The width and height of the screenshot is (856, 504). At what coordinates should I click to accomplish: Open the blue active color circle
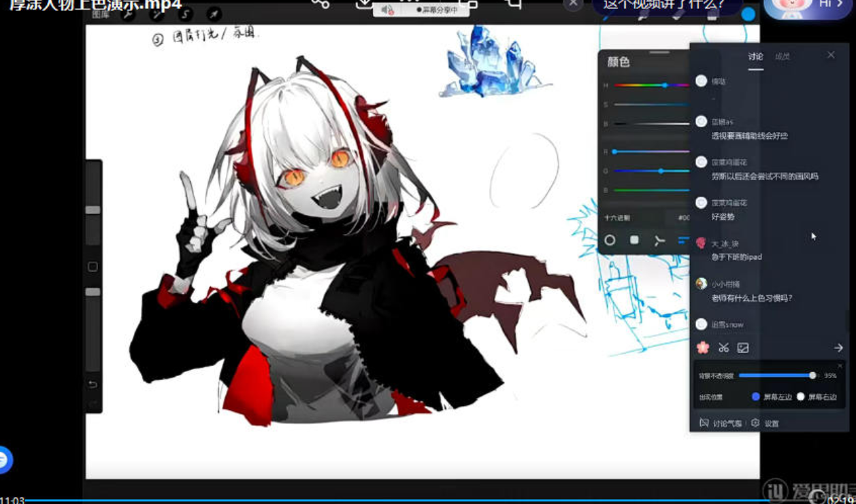coord(748,14)
